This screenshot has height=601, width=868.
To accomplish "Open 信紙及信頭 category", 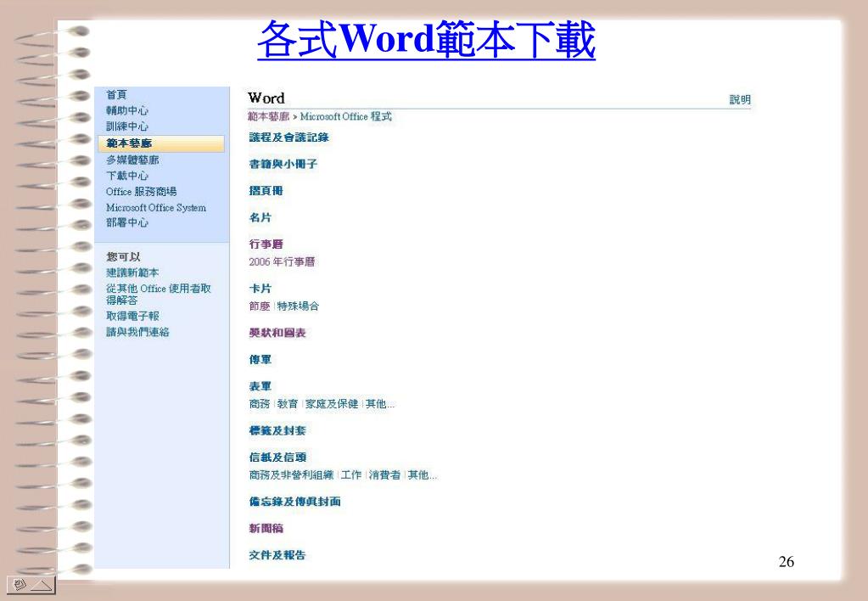I will (277, 457).
